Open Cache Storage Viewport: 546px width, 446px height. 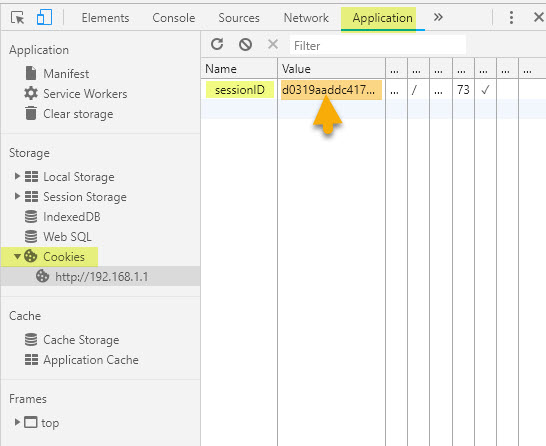click(81, 340)
